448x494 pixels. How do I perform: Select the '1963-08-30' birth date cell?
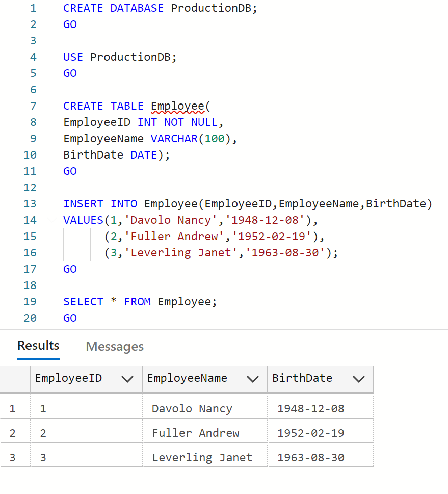[x=311, y=457]
